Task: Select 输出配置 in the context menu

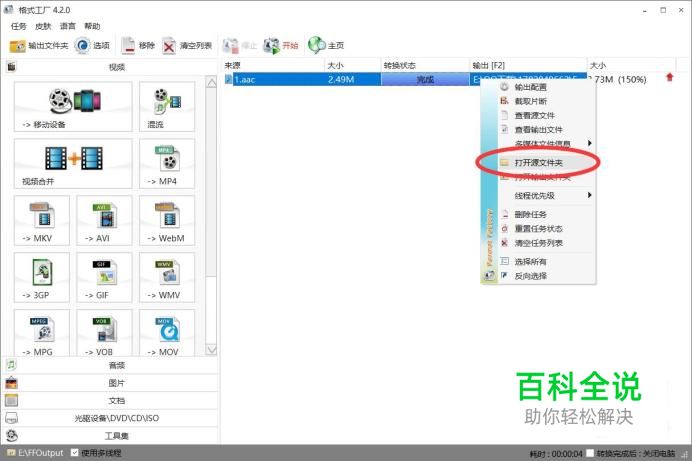Action: (x=547, y=87)
